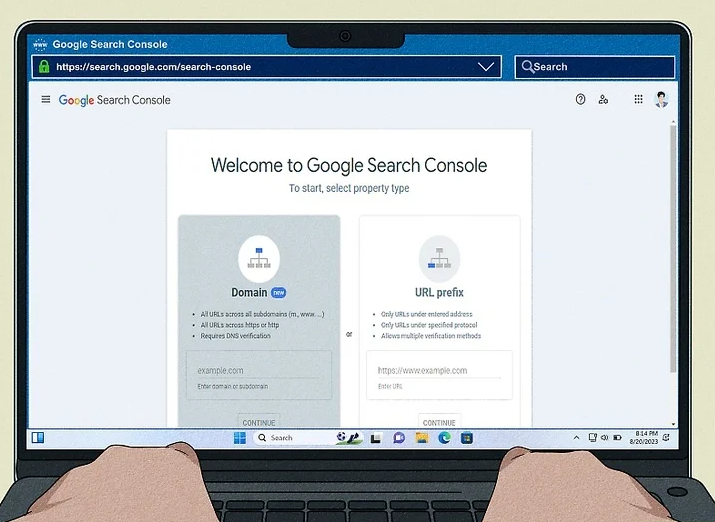Expand the address bar dropdown arrow
Image resolution: width=715 pixels, height=522 pixels.
tap(486, 67)
